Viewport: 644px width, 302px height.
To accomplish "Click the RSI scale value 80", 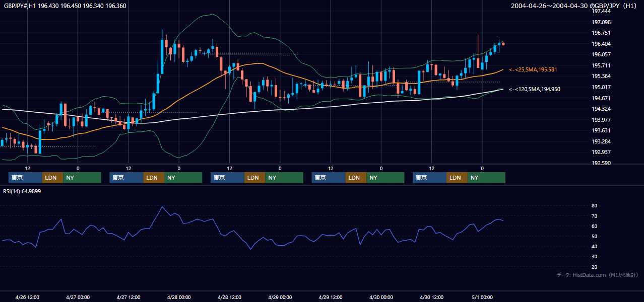I will (594, 206).
